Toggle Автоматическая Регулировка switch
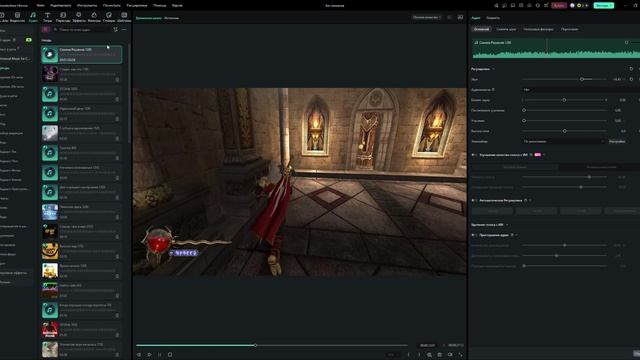The height and width of the screenshot is (360, 640). pyautogui.click(x=474, y=200)
